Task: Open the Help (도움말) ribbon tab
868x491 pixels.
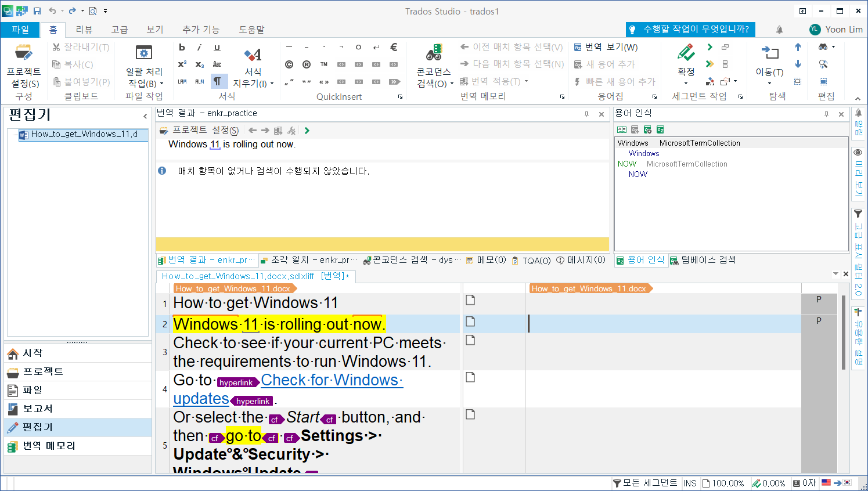Action: (252, 29)
